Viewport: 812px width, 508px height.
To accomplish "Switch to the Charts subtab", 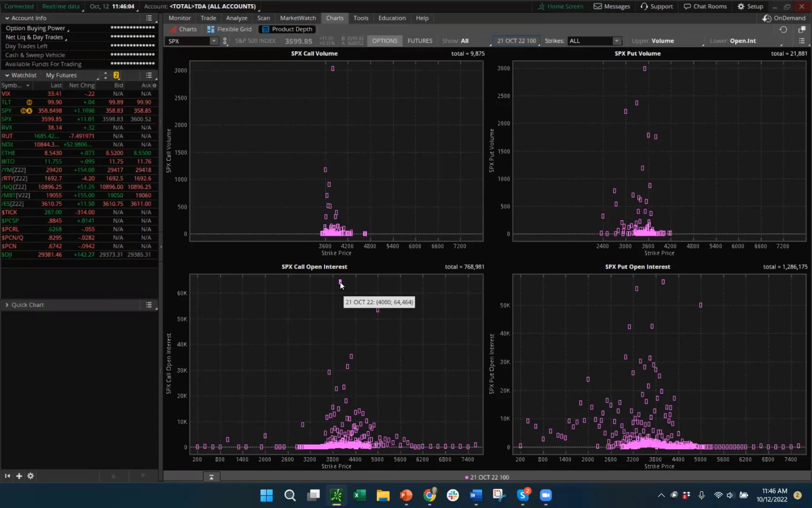I will [183, 29].
